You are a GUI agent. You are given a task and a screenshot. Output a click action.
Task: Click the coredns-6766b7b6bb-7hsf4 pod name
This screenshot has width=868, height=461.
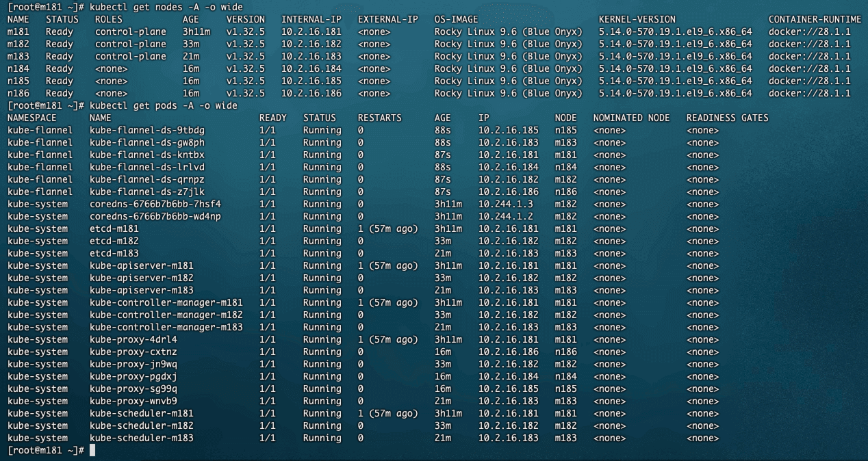pyautogui.click(x=155, y=204)
